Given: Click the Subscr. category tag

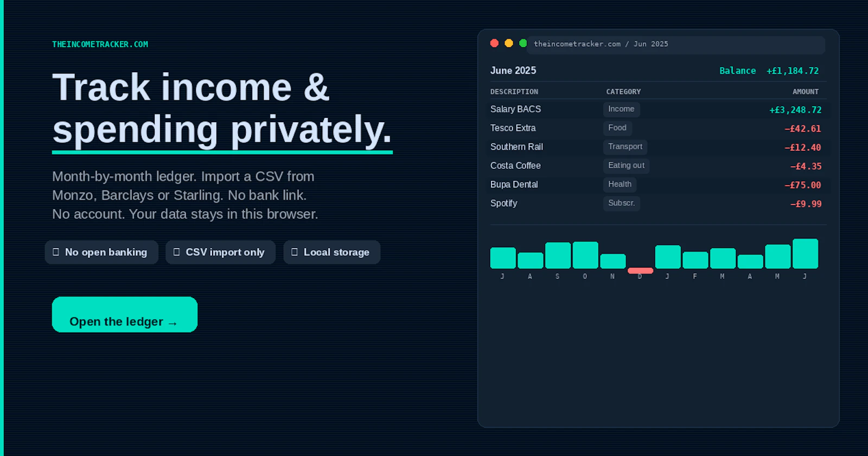Looking at the screenshot, I should tap(621, 203).
